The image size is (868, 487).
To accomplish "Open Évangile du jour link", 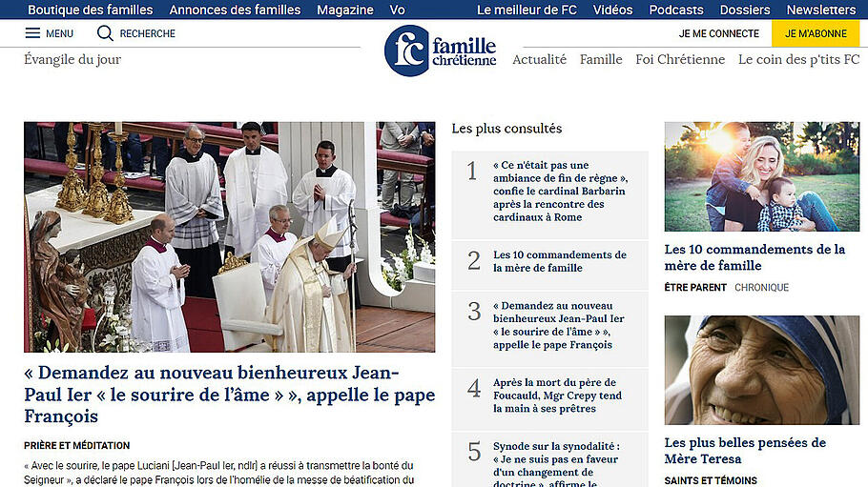I will coord(72,59).
